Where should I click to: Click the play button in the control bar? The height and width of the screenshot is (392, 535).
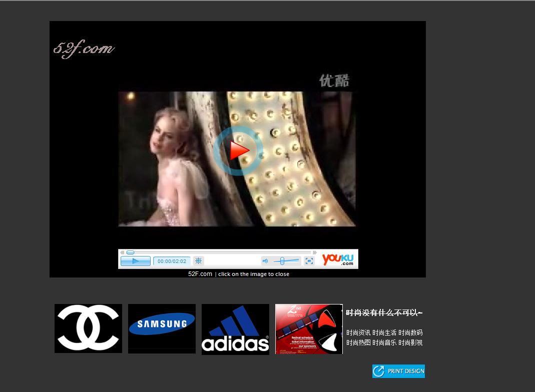coord(136,261)
